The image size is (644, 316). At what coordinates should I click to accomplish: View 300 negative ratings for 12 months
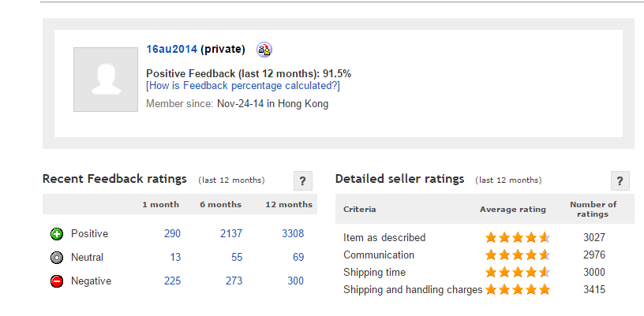pos(296,281)
